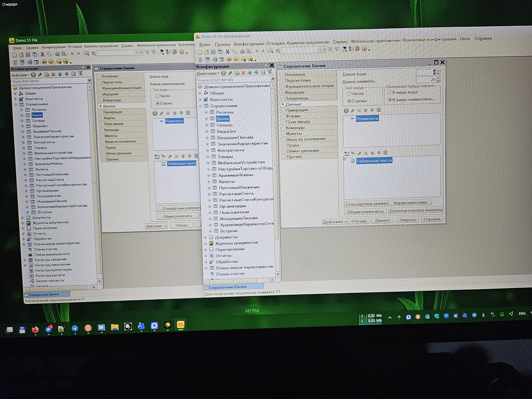This screenshot has width=532, height=399.
Task: Expand the Отчеты node in Demo 54 tree
Action: (x=206, y=256)
